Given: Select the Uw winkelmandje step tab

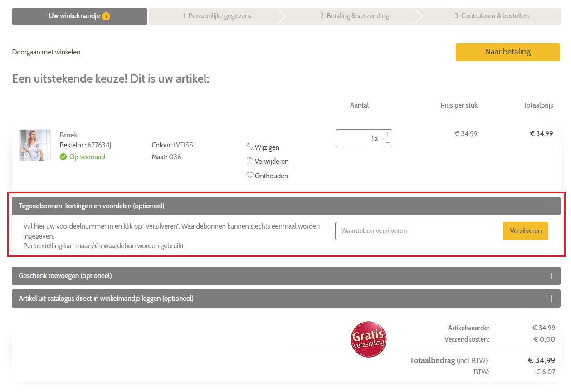Looking at the screenshot, I should coord(79,16).
